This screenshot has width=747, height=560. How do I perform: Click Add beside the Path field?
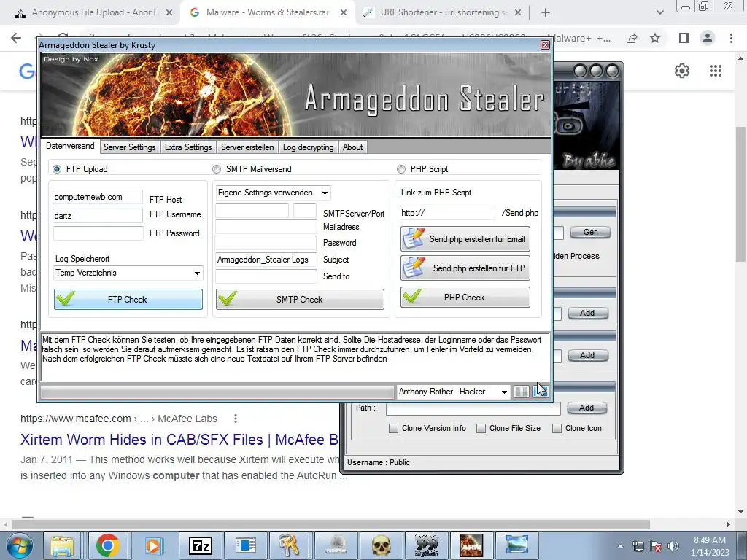tap(587, 408)
